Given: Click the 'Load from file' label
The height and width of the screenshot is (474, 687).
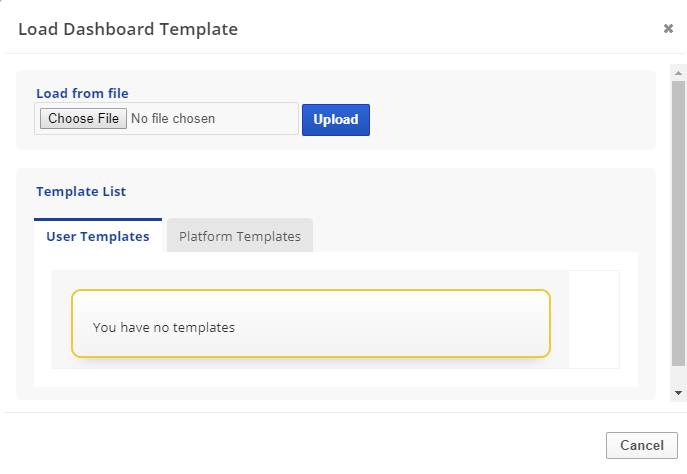Looking at the screenshot, I should tap(82, 93).
